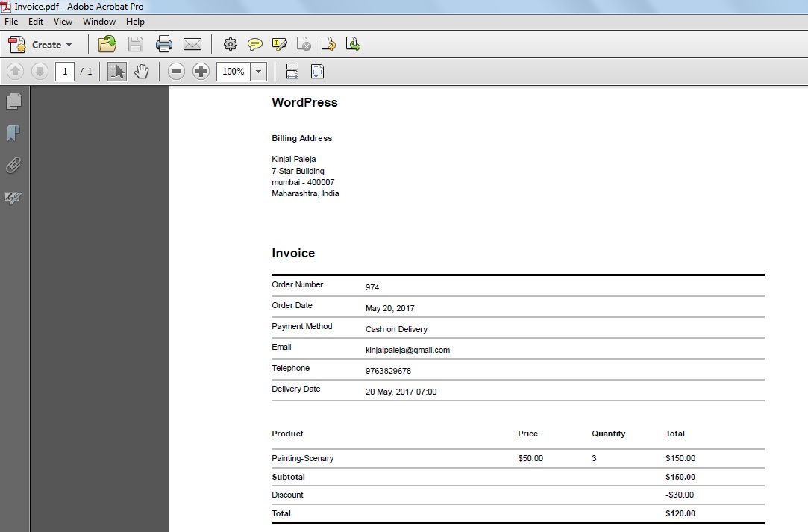Click the Create PDF icon

pos(17,45)
